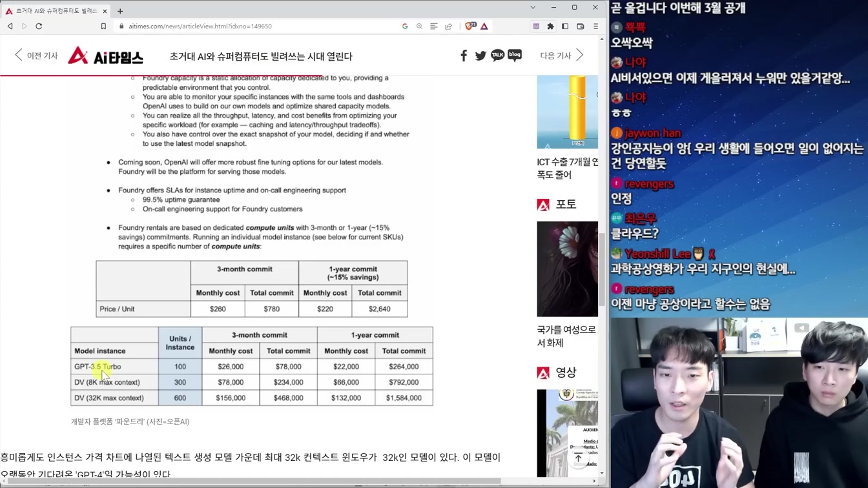Click the chat username 최은우
The height and width of the screenshot is (488, 868).
(x=640, y=219)
